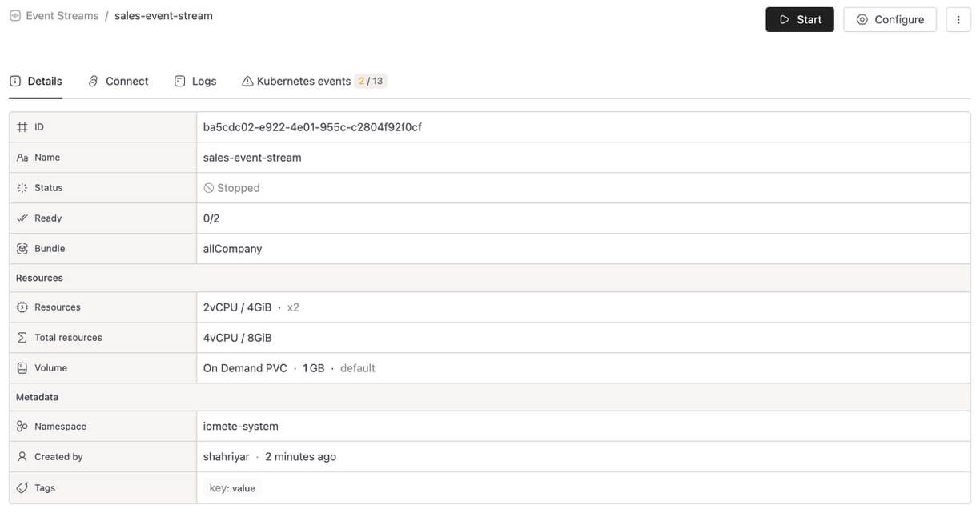Click the Tags label icon
The height and width of the screenshot is (513, 980).
[22, 488]
